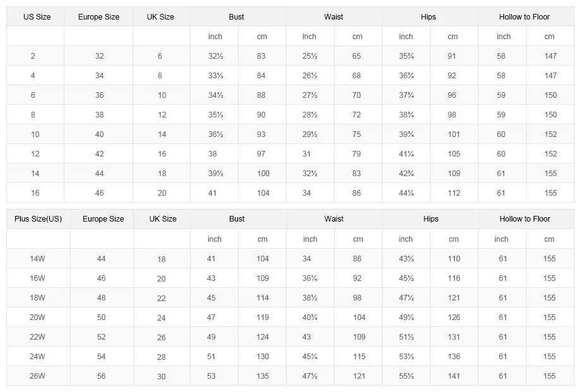Select the UK size 30 cell
581x392 pixels.
pyautogui.click(x=162, y=376)
